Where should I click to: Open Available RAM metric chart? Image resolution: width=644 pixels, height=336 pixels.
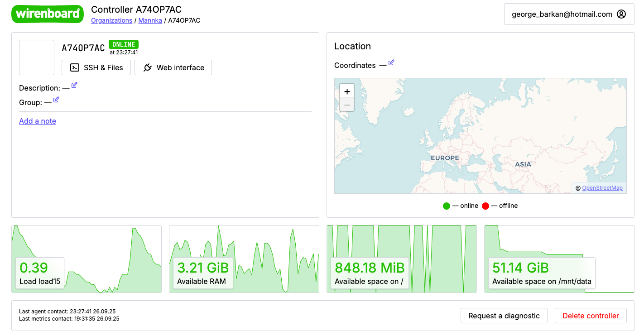244,259
